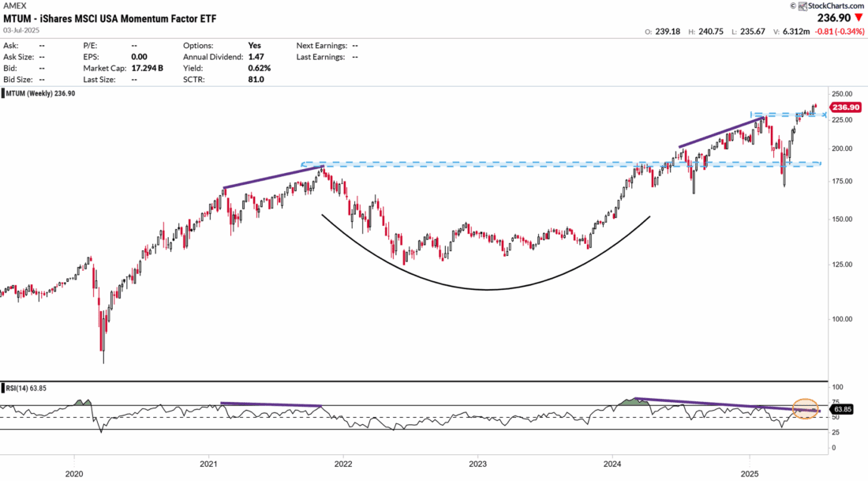Image resolution: width=868 pixels, height=481 pixels.
Task: Select the MTUM (Weekly) 236.90 legend label
Action: 40,94
